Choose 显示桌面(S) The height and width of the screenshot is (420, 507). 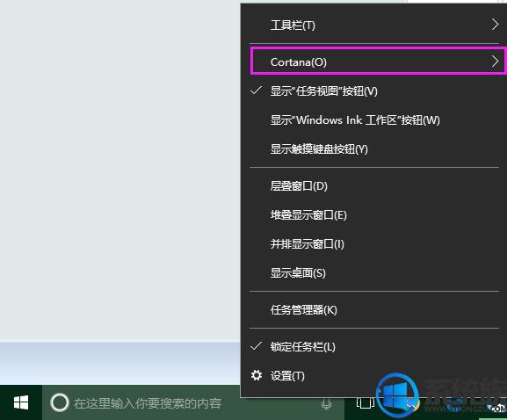coord(374,273)
